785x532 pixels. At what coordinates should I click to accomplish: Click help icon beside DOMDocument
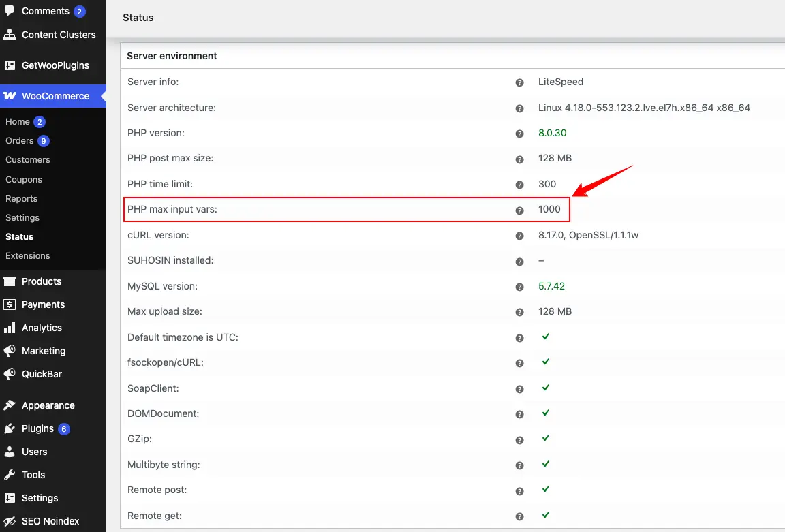(x=520, y=414)
